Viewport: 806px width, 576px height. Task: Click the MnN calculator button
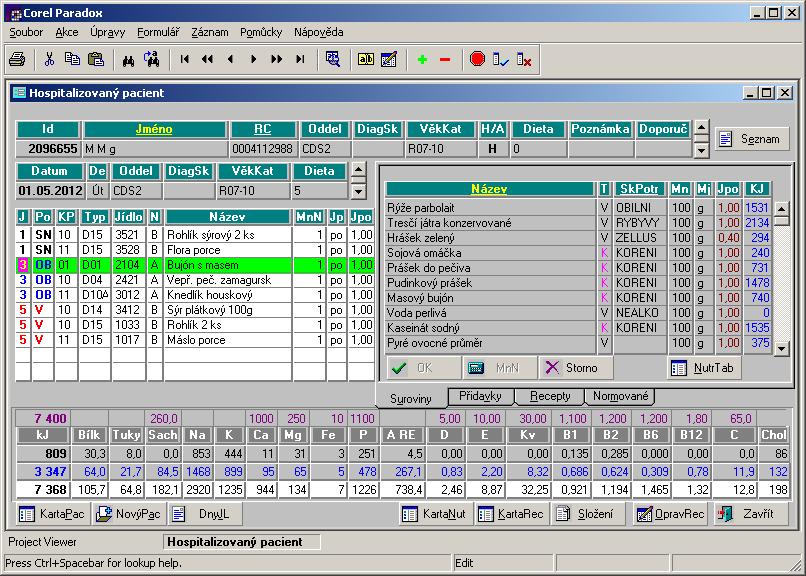click(x=498, y=368)
